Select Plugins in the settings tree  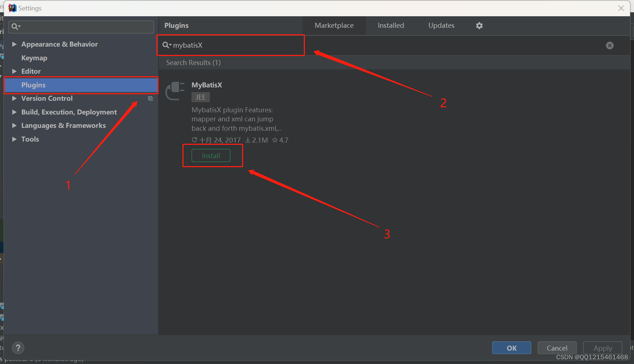(x=81, y=85)
